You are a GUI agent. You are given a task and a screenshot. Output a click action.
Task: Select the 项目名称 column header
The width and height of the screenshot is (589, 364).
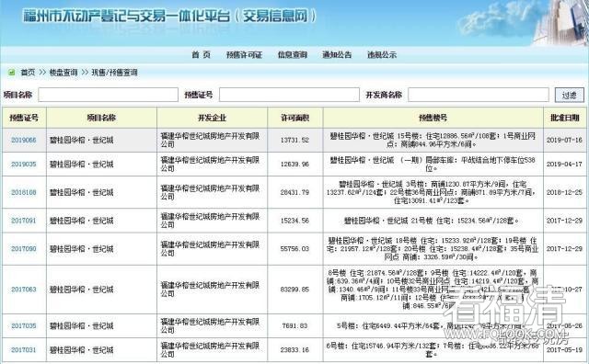[x=101, y=118]
